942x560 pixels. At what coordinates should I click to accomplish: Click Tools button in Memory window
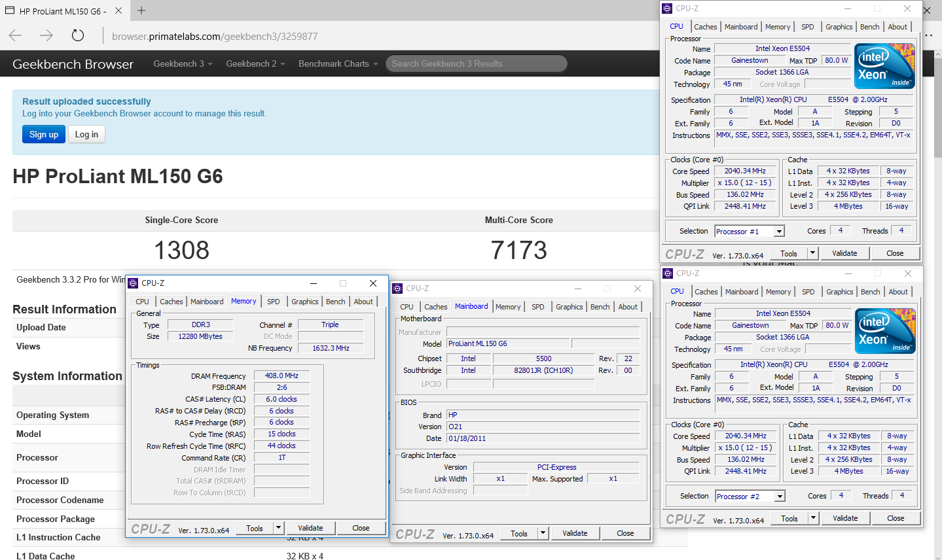point(255,528)
